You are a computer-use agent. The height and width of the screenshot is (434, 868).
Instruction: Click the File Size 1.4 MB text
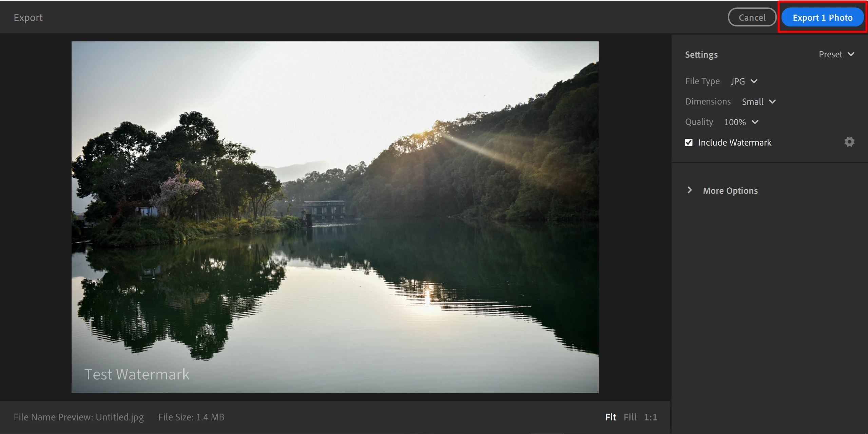[x=191, y=417]
